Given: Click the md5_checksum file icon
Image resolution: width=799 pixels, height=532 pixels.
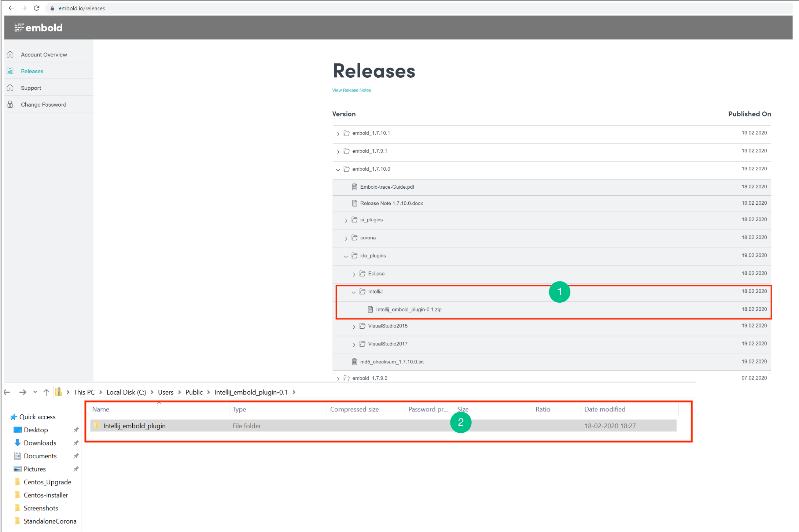Looking at the screenshot, I should pos(354,362).
